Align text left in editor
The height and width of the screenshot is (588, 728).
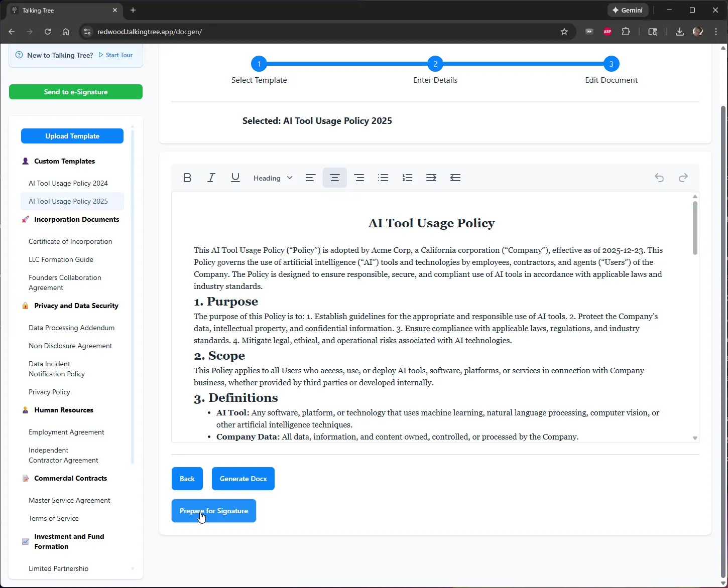pos(311,178)
